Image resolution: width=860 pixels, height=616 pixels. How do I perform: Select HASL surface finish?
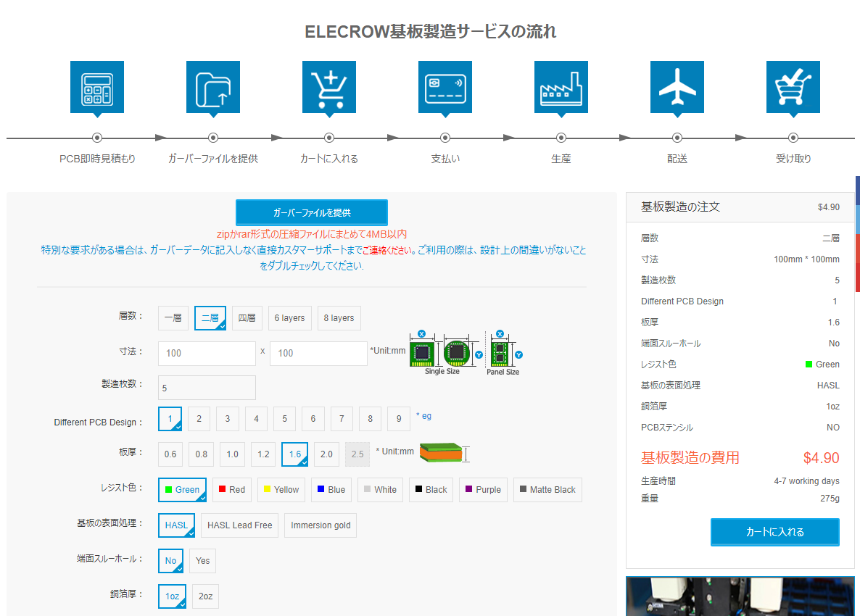[177, 525]
